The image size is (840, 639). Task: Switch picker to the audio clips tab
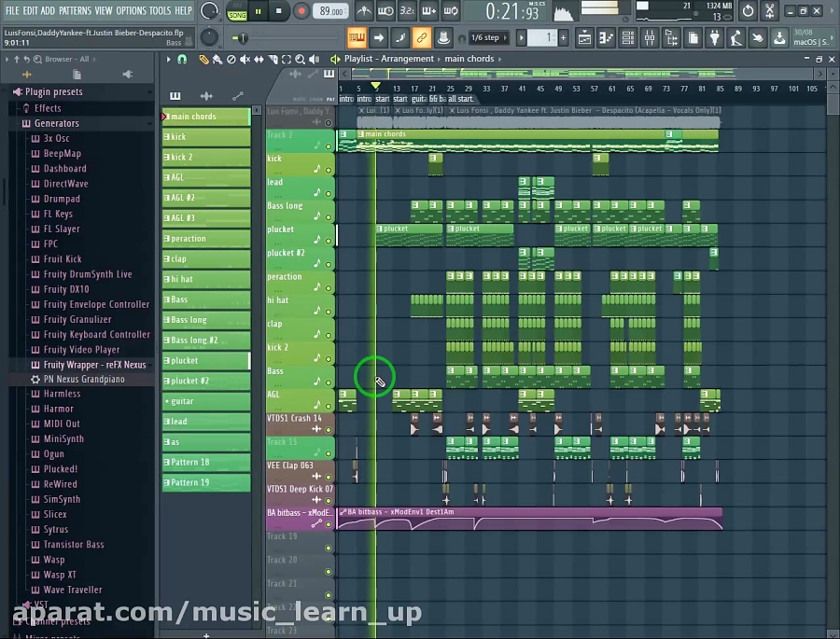click(x=206, y=96)
